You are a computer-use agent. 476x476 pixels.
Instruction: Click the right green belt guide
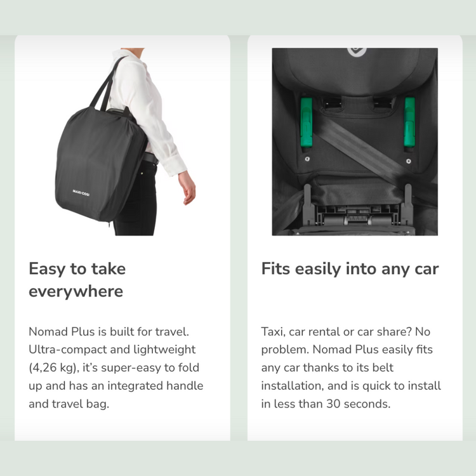(x=409, y=124)
